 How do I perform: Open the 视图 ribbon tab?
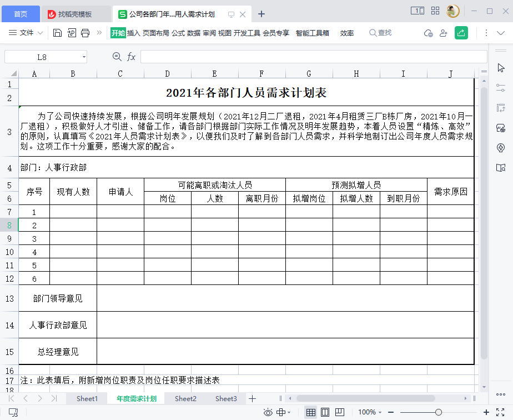point(225,33)
